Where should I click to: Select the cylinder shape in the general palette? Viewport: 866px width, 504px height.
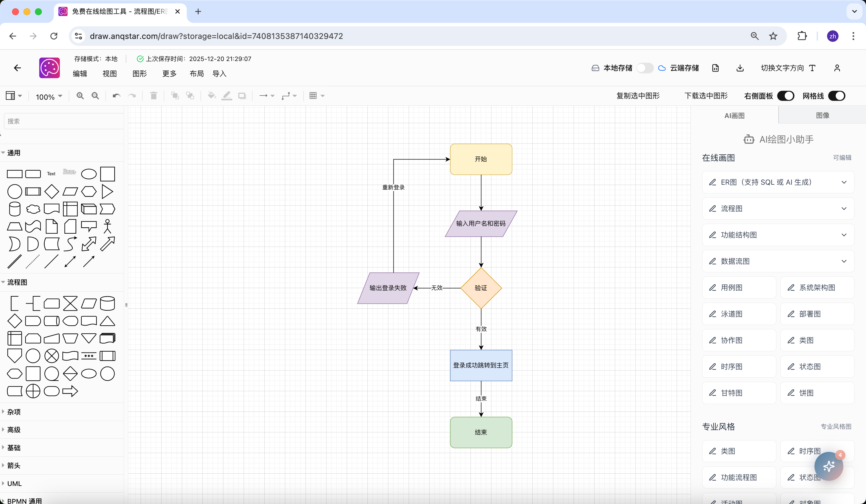point(14,209)
